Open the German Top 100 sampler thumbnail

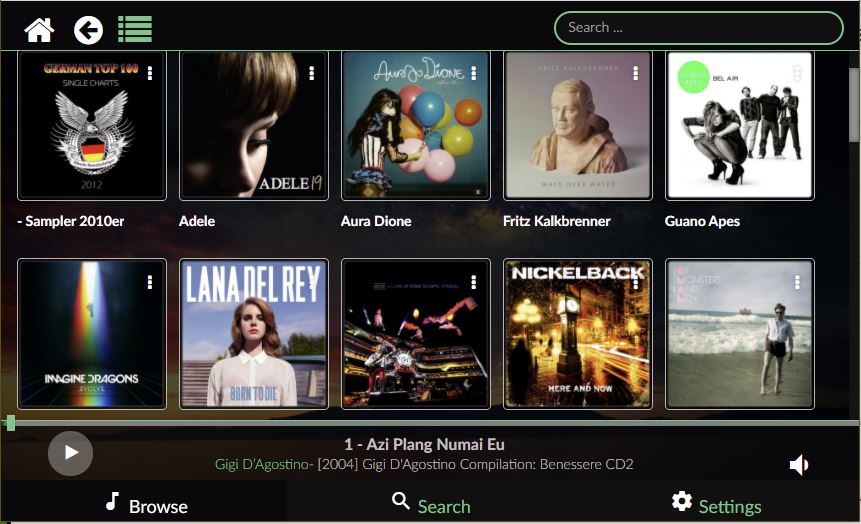(92, 126)
